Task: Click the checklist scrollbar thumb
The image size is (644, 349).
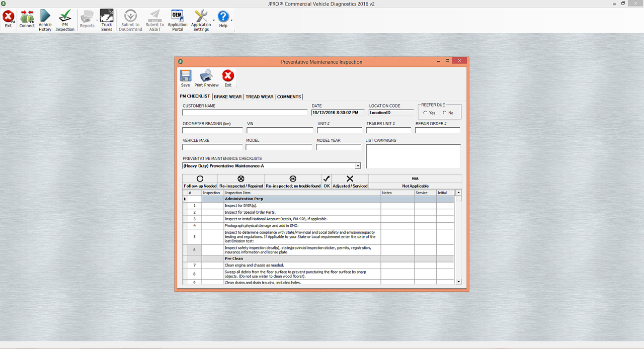Action: click(458, 198)
